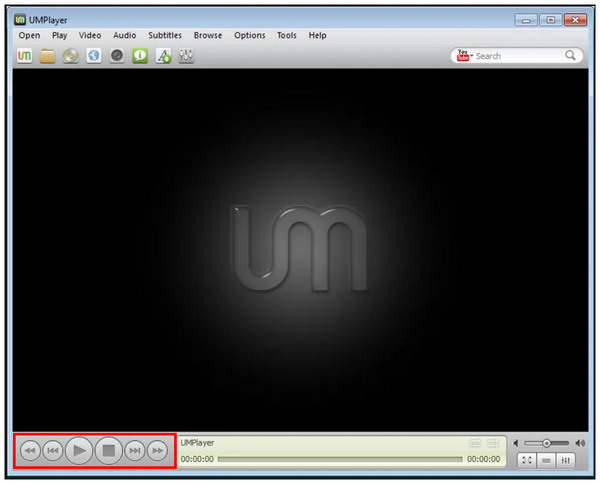Maximize the UMPlayer window
This screenshot has height=484, width=600.
(x=551, y=20)
